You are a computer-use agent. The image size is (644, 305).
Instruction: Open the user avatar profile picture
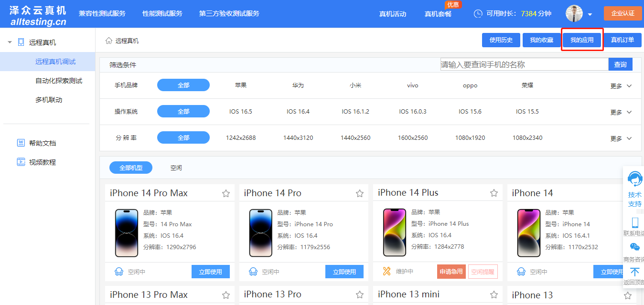[x=574, y=13]
